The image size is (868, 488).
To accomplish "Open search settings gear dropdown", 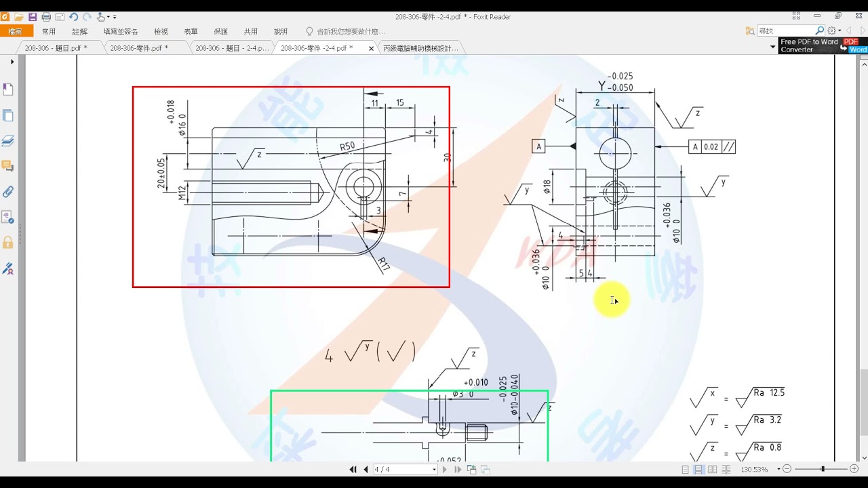I will pos(834,30).
